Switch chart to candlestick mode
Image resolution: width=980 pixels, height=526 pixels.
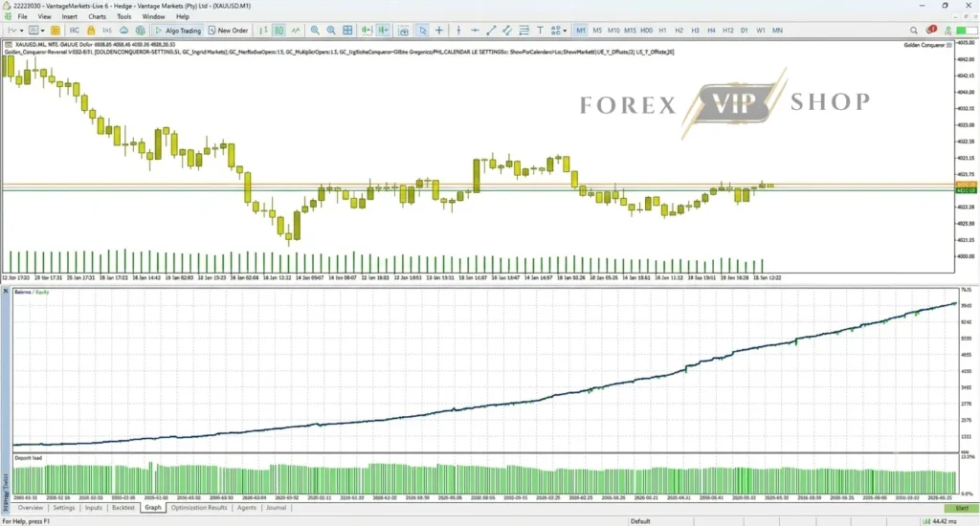(278, 30)
